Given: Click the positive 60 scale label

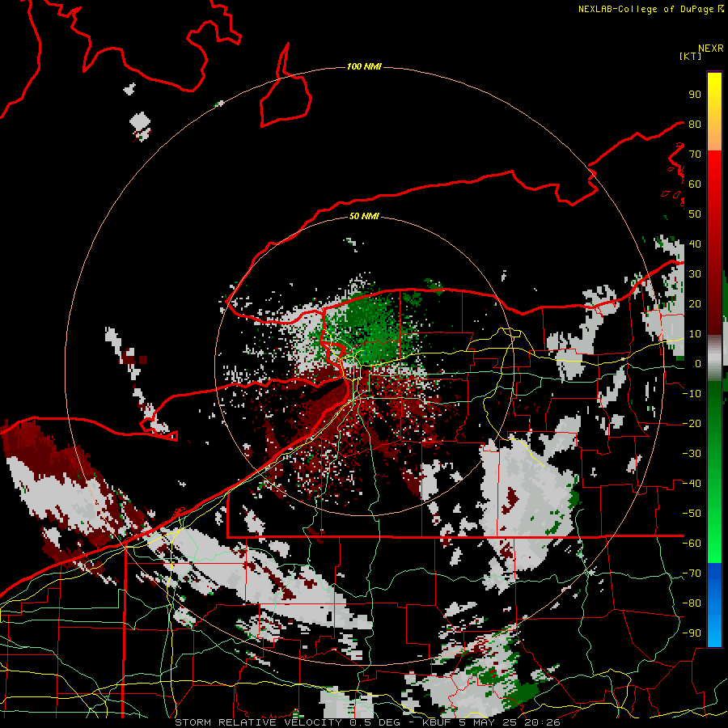Looking at the screenshot, I should 695,184.
